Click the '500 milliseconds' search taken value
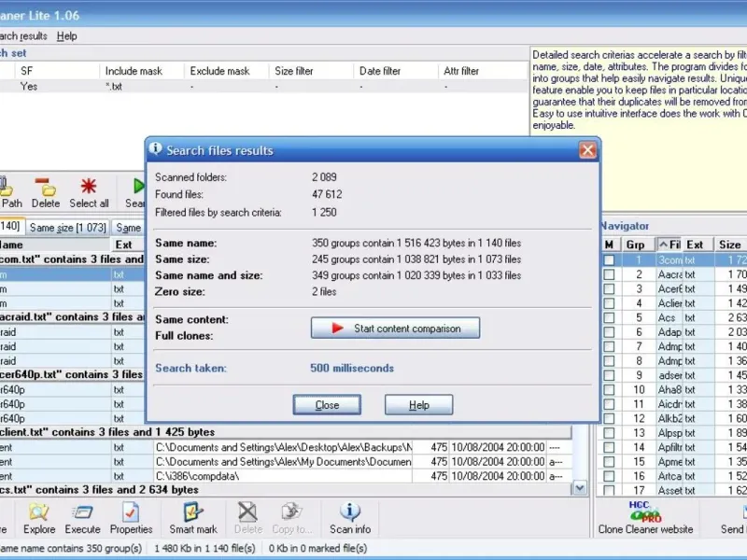The image size is (747, 560). coord(352,368)
